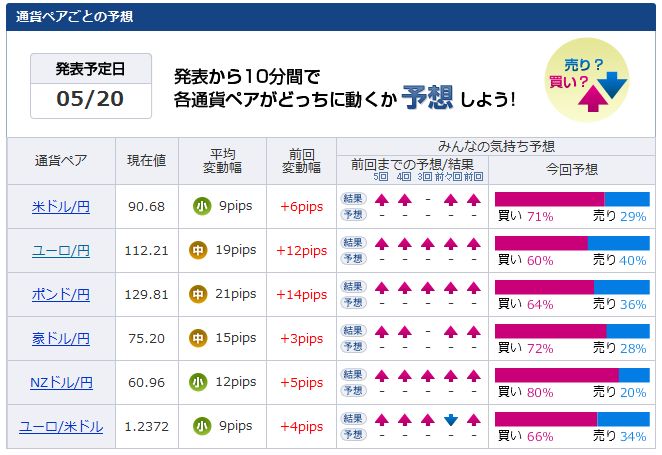Viewport: 662px width, 455px height.
Task: Click the 小 volatility badge for 米ドル/円
Action: (202, 207)
